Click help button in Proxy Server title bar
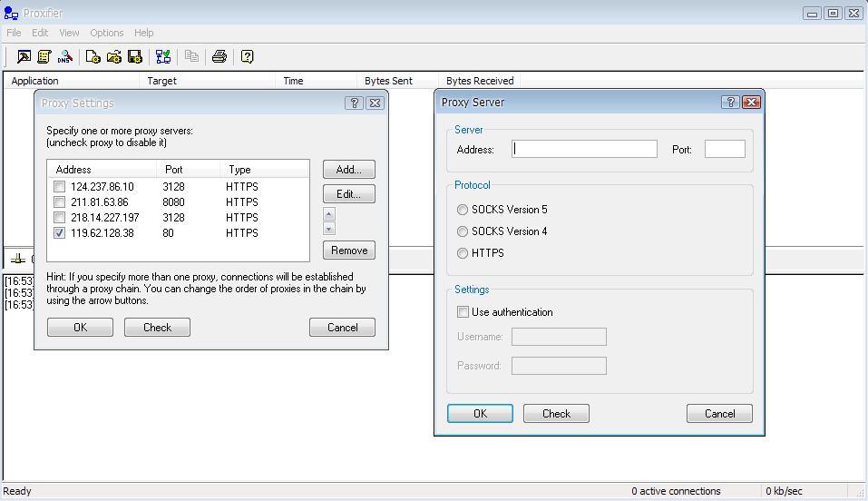Viewport: 868px width, 501px height. point(730,102)
